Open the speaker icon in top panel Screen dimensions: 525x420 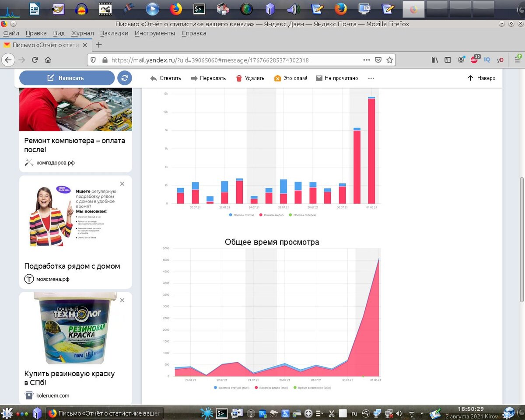[x=293, y=8]
